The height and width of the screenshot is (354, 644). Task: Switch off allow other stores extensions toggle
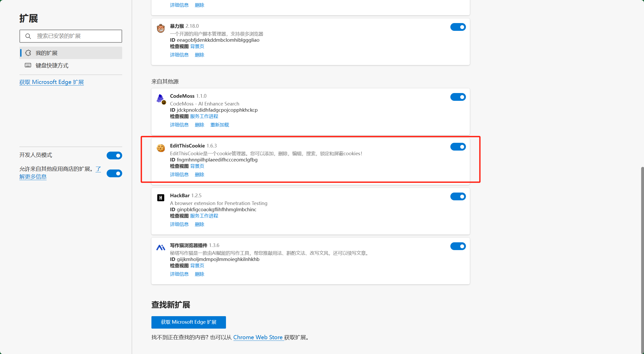(114, 173)
